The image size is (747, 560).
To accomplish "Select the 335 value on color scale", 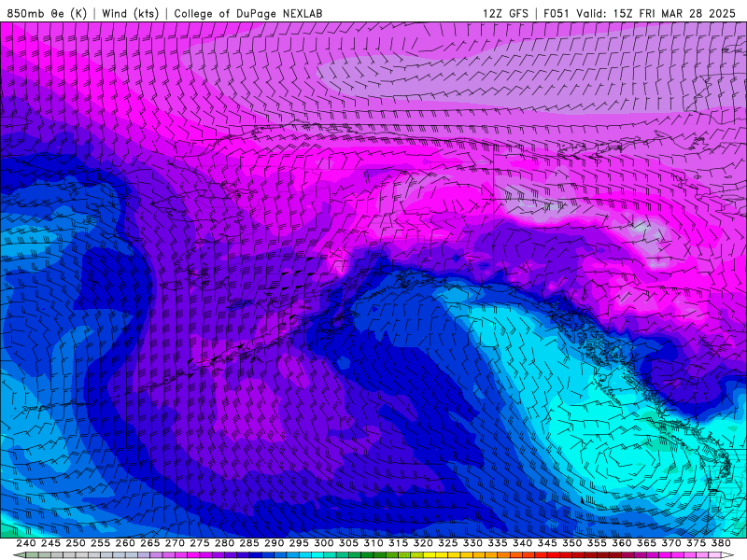I will 498,543.
